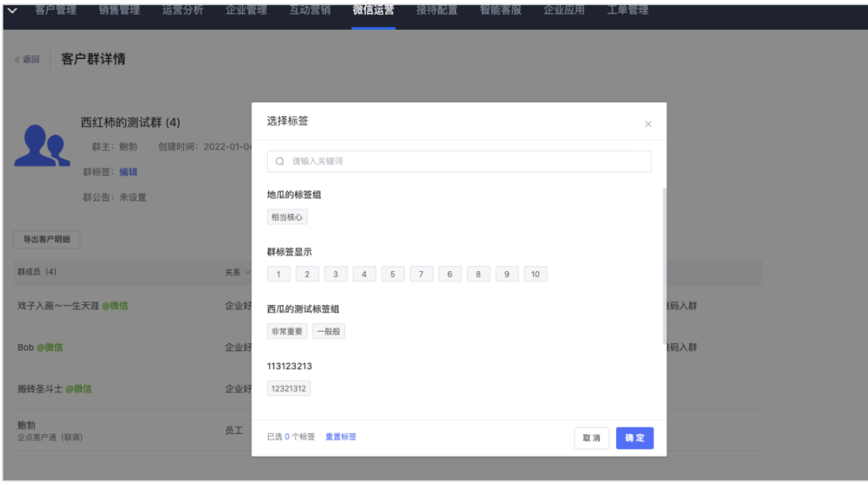Click the dialog tag list scrollbar
Screen dimensions: 868x485
coord(663,266)
